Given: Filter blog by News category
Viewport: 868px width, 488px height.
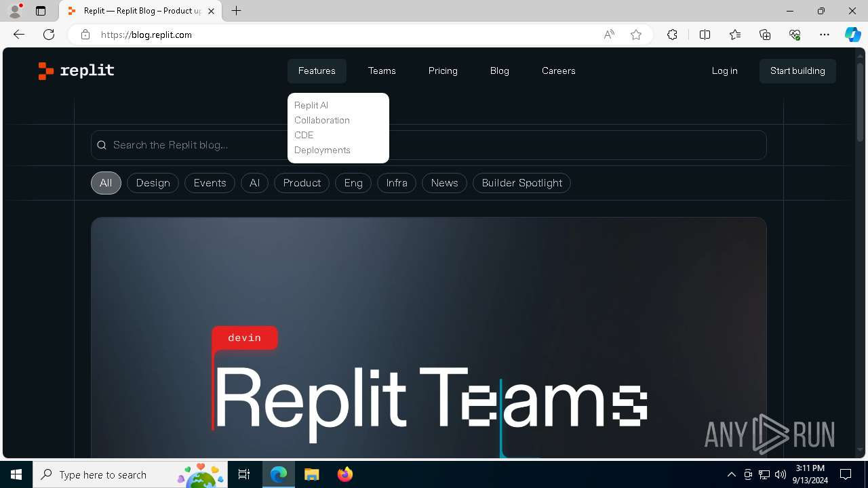Looking at the screenshot, I should tap(444, 183).
